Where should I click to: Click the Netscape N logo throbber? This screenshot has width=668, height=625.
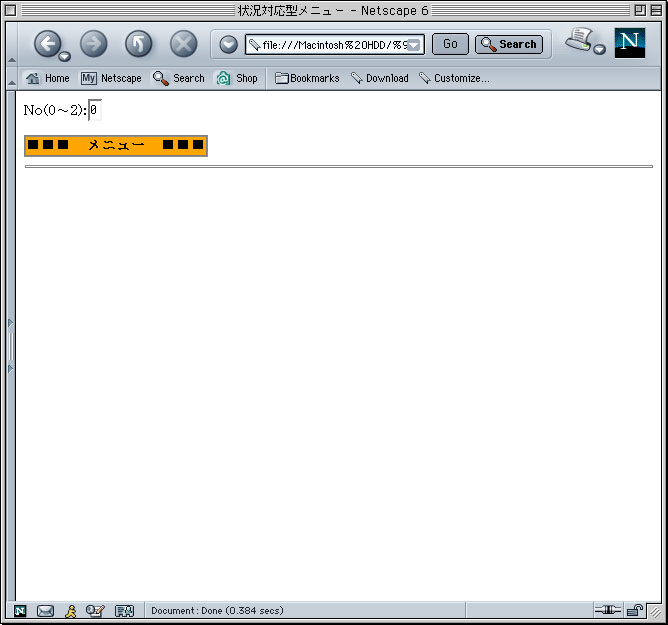point(630,43)
